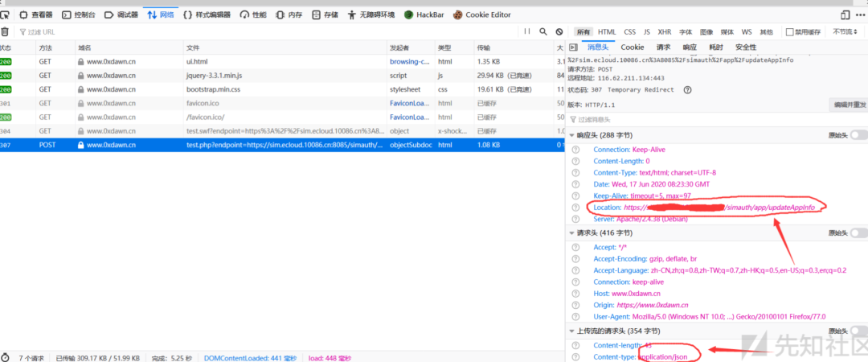
Task: Activate the element picker tool
Action: 5,15
